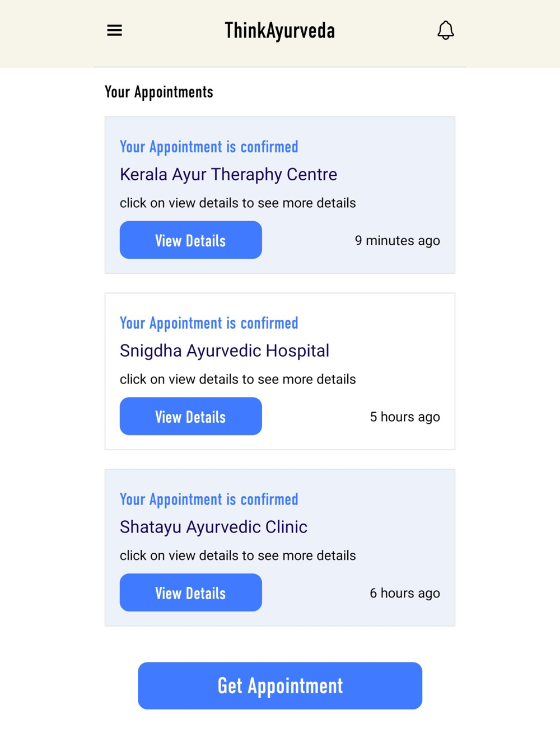Open notifications via the bell icon
This screenshot has width=560, height=747.
pos(445,30)
